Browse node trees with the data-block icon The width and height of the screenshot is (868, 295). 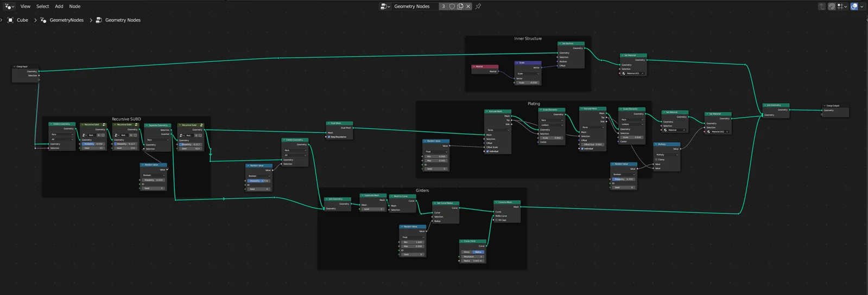[x=384, y=7]
